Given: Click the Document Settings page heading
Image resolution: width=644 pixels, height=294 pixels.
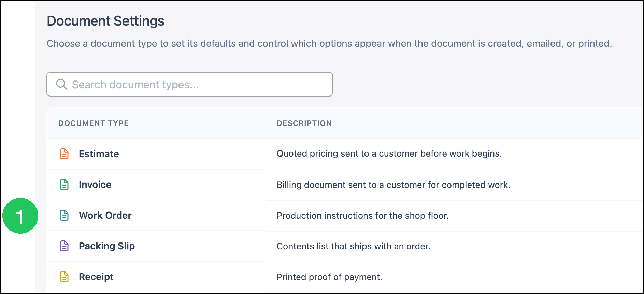Looking at the screenshot, I should point(105,21).
